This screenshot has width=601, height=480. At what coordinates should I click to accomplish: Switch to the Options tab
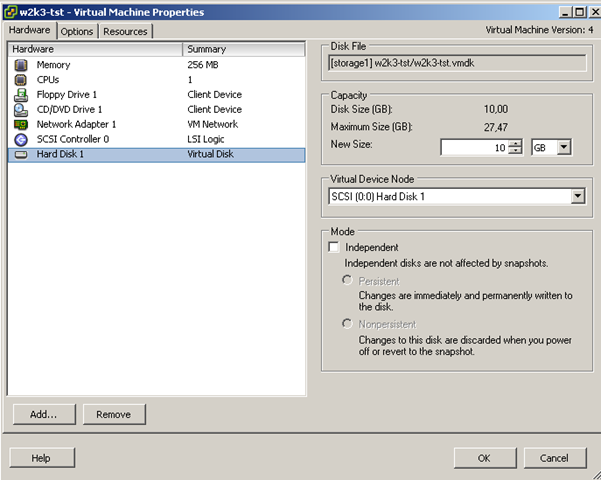click(x=77, y=31)
